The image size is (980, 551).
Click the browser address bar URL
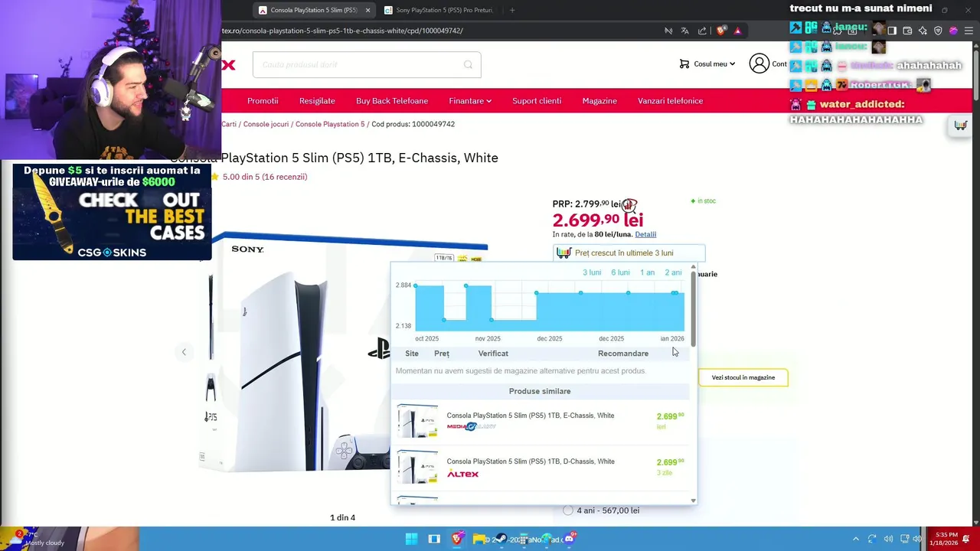(342, 31)
